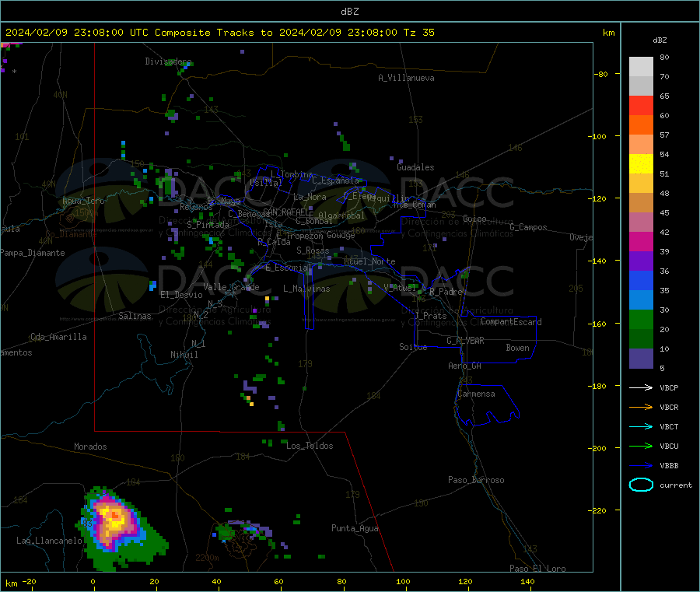Click the Punta_Agua map label
Image resolution: width=700 pixels, height=592 pixels.
pyautogui.click(x=355, y=528)
